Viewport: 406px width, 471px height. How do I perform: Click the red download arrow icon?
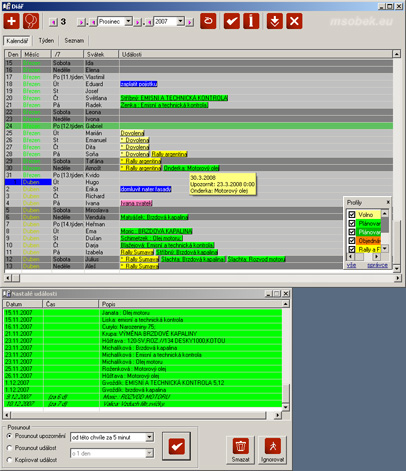coord(275,21)
